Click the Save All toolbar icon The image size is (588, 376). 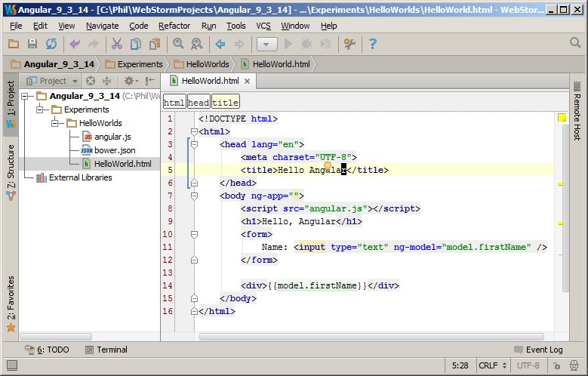[32, 45]
